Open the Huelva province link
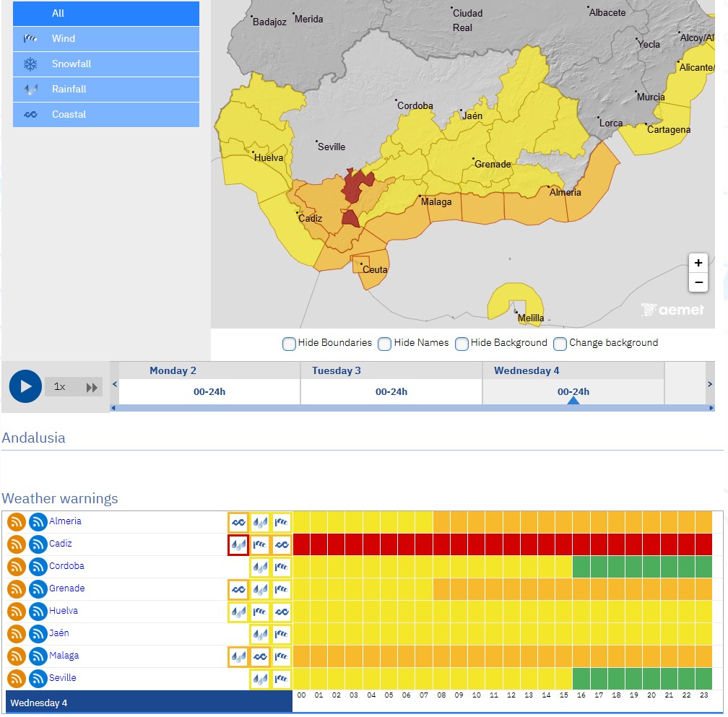Screen dimensions: 728x717 pos(64,611)
